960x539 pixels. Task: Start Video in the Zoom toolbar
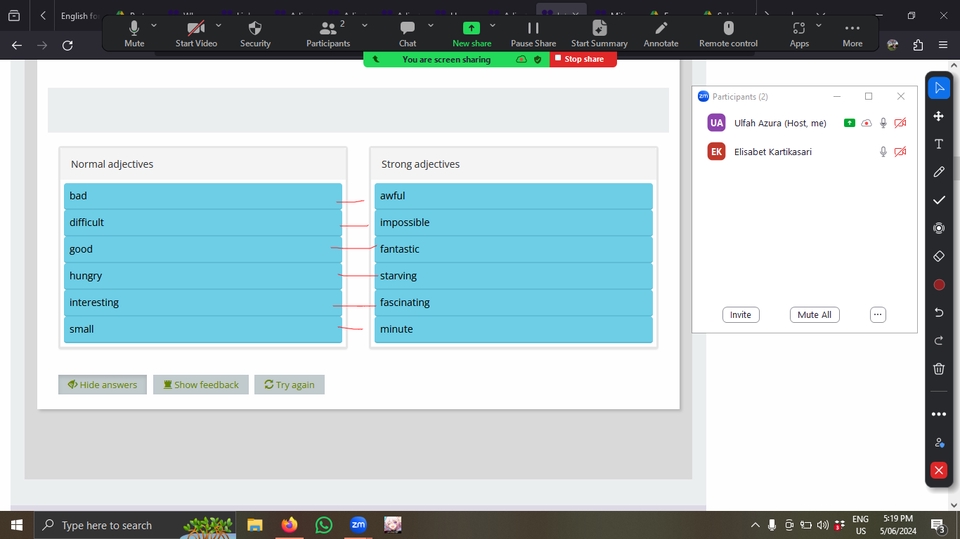coord(196,34)
